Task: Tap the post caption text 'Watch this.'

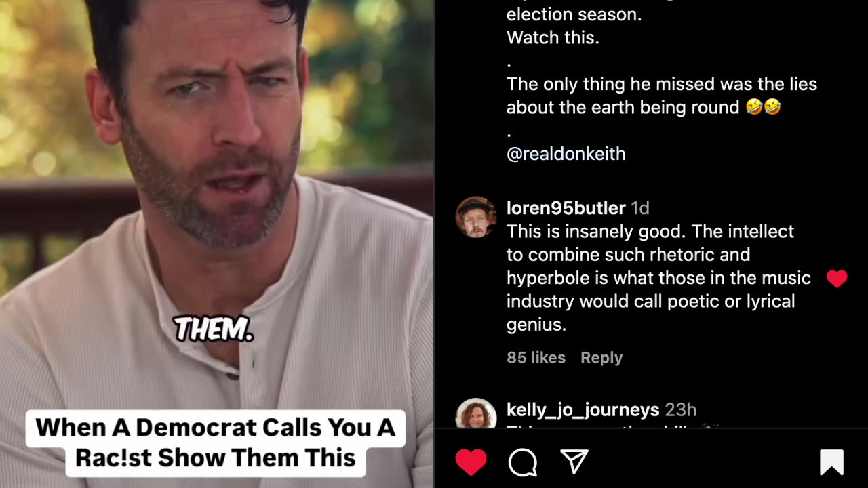Action: 553,38
